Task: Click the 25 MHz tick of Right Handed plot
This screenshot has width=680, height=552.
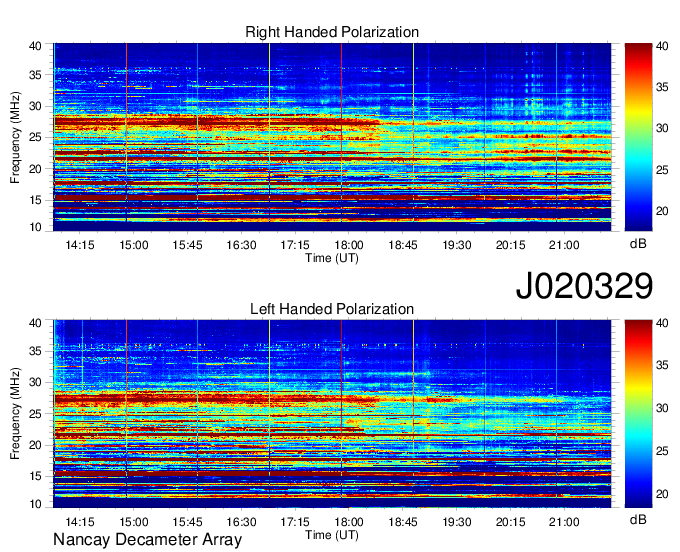Action: pos(35,137)
